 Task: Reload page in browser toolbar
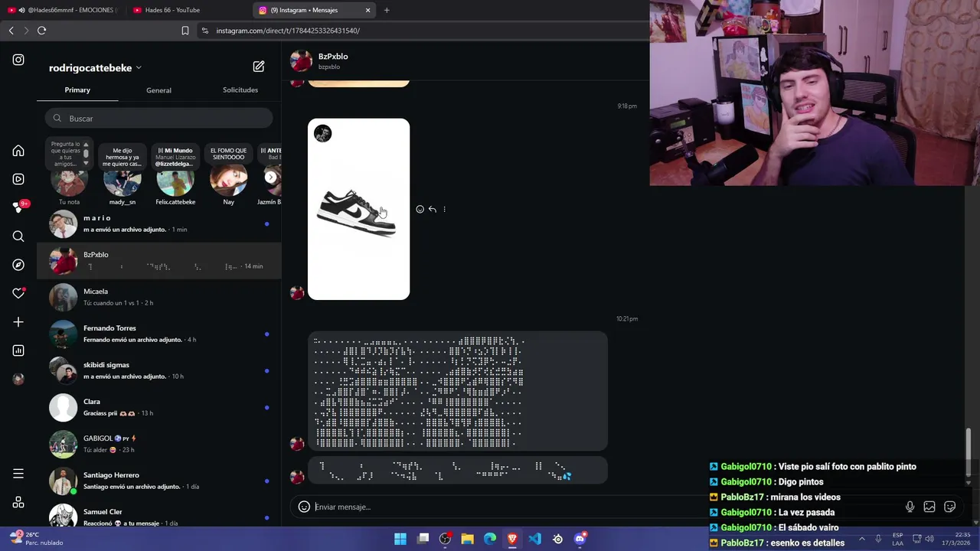tap(41, 31)
